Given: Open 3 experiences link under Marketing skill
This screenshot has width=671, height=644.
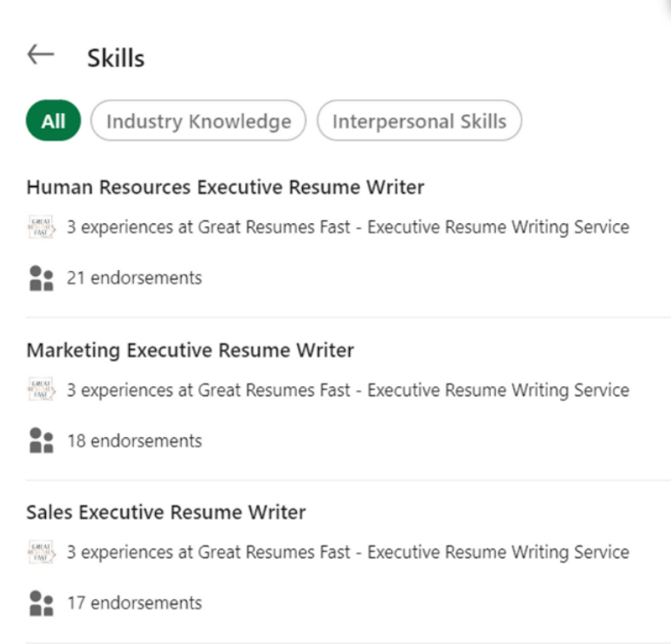Looking at the screenshot, I should (x=348, y=390).
